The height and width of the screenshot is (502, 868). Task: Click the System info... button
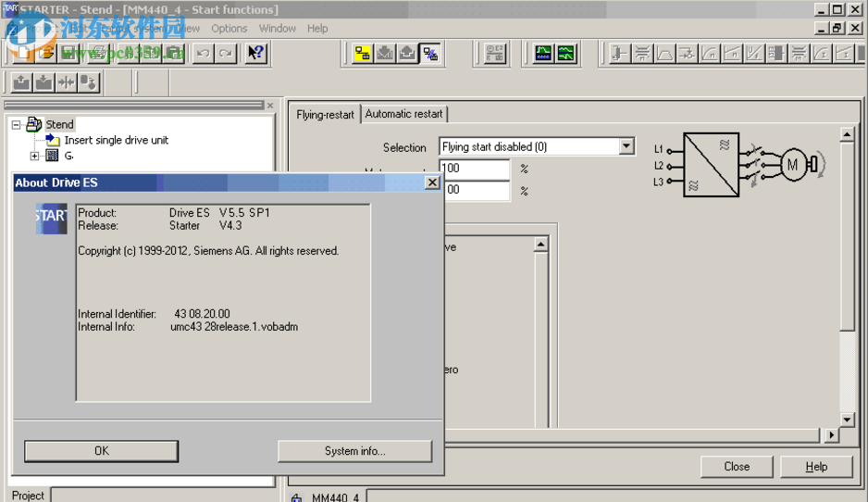click(354, 451)
